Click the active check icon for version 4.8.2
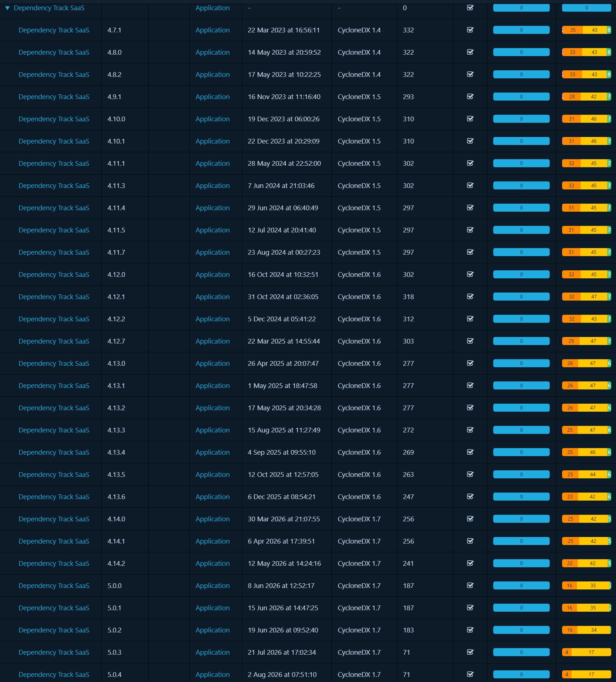The image size is (616, 682). pos(470,74)
